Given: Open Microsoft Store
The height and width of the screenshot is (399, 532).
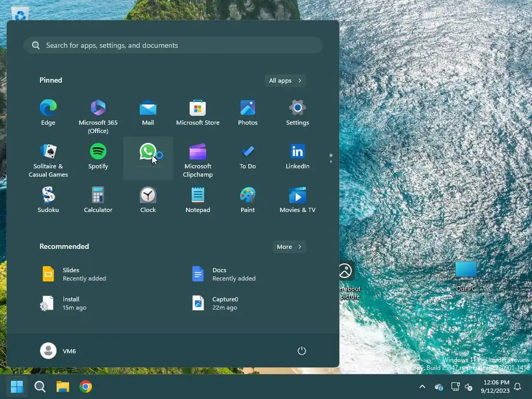Looking at the screenshot, I should [198, 113].
